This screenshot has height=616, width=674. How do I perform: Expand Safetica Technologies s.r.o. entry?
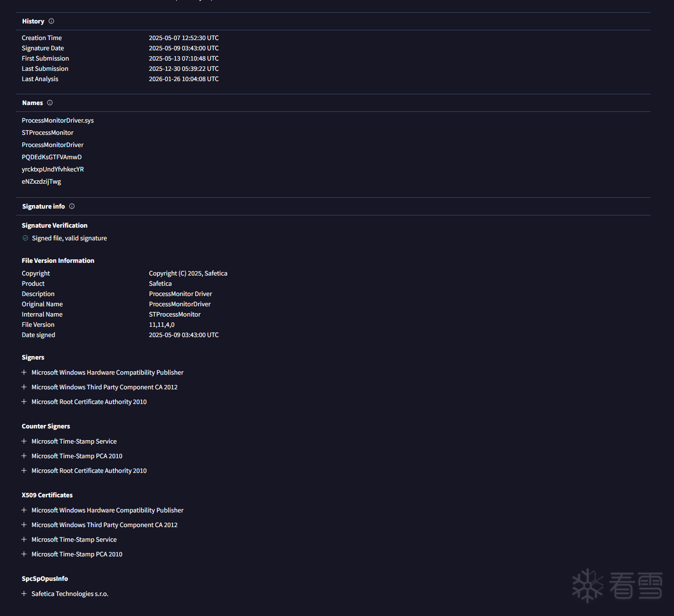[x=24, y=594]
